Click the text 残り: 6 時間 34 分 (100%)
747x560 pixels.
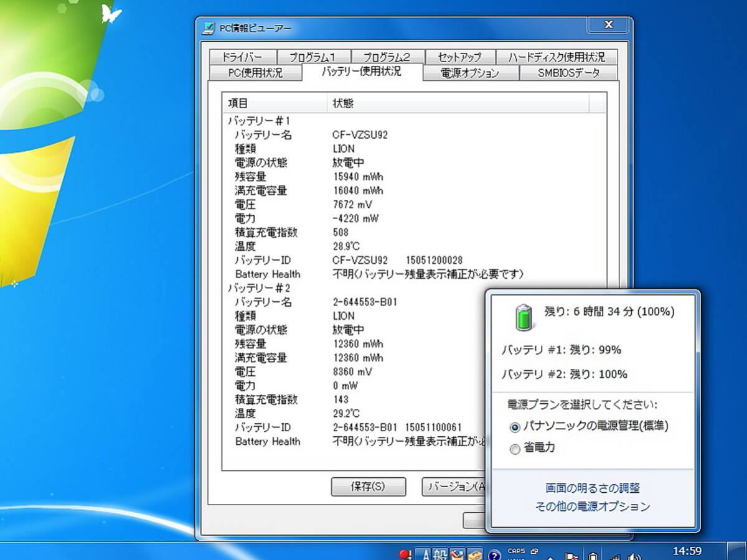coord(609,312)
